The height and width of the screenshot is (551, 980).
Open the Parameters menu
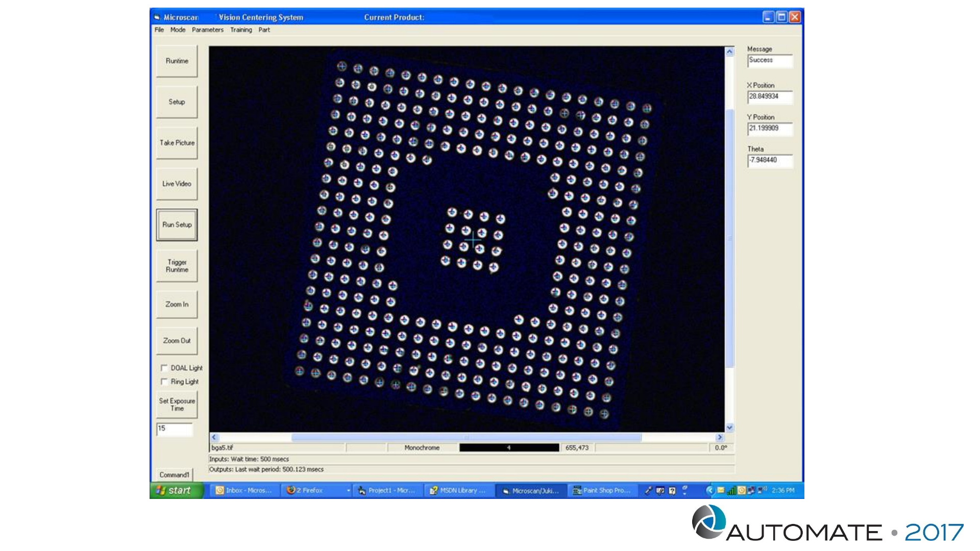pyautogui.click(x=207, y=30)
